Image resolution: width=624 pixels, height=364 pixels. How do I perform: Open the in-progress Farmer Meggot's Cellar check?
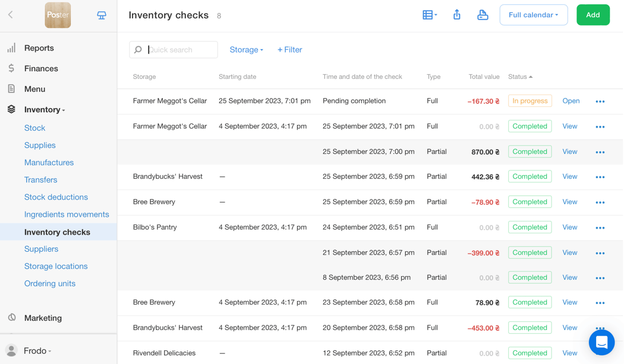click(571, 101)
